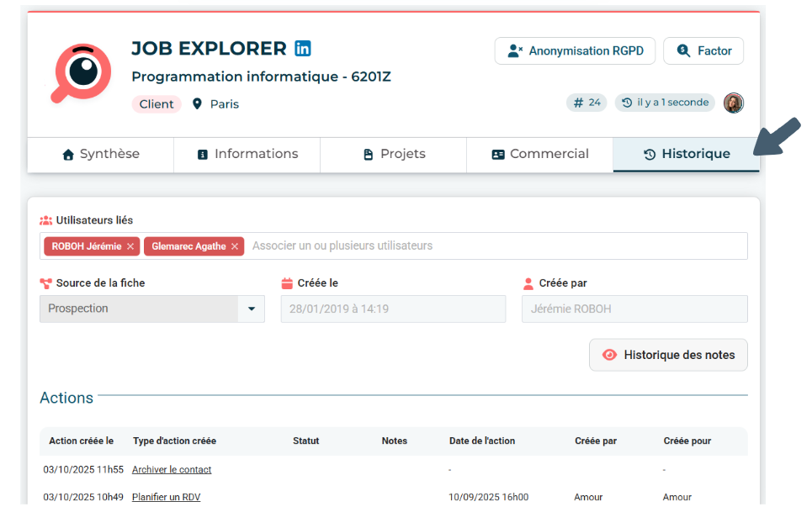Click the Paris location pin icon
The height and width of the screenshot is (528, 812).
pyautogui.click(x=197, y=104)
